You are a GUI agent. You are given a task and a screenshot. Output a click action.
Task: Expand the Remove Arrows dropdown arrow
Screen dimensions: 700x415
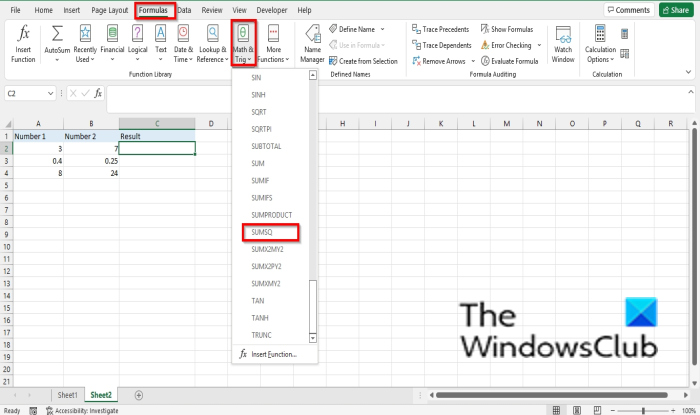tap(473, 61)
